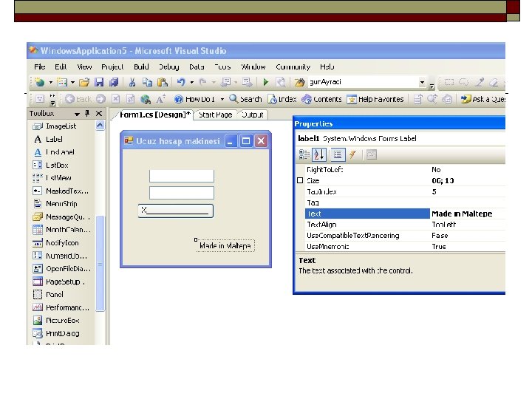Show Events via lightning bolt icon
This screenshot has height=399, width=532.
[352, 154]
